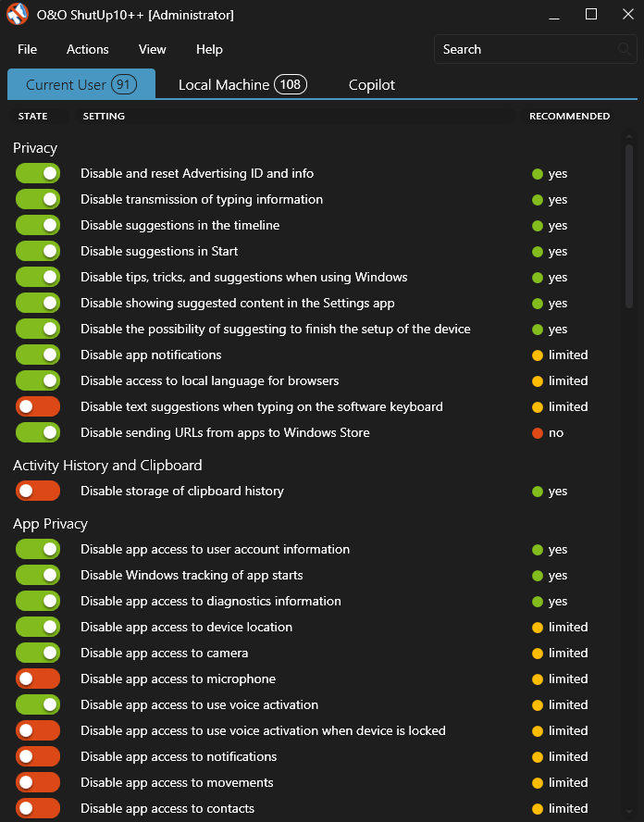Click red dot for sending URLs to Windows Store

pos(537,433)
